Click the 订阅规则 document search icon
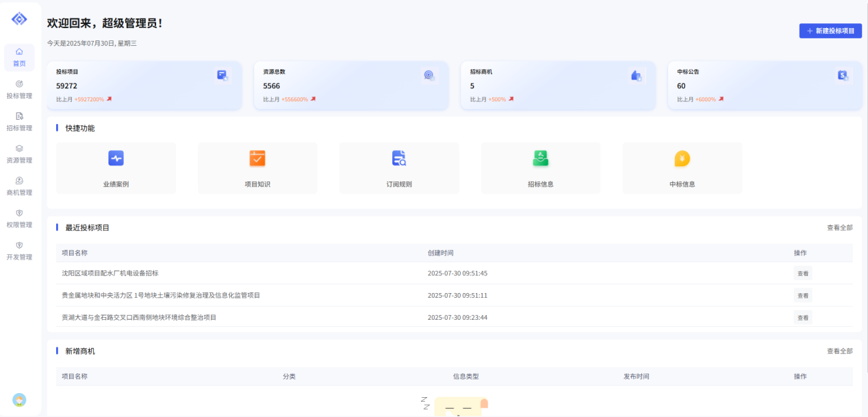Screen dimensions: 868x417 399,158
